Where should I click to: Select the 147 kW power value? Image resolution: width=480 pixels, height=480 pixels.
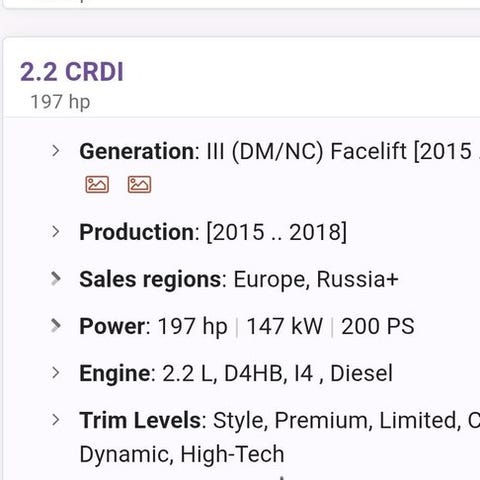click(x=285, y=326)
